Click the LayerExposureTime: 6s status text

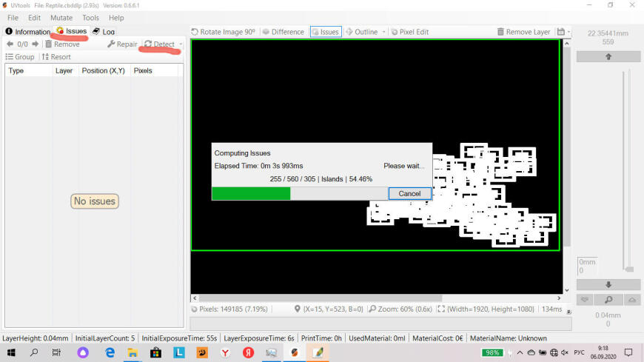coord(259,338)
